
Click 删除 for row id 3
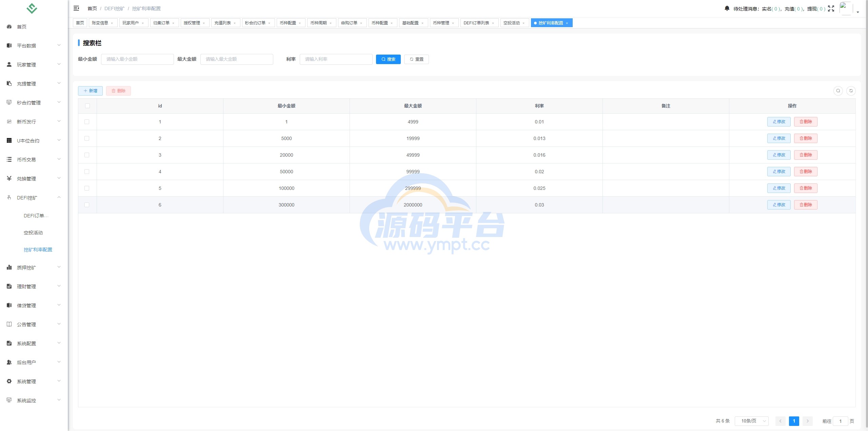pos(806,155)
